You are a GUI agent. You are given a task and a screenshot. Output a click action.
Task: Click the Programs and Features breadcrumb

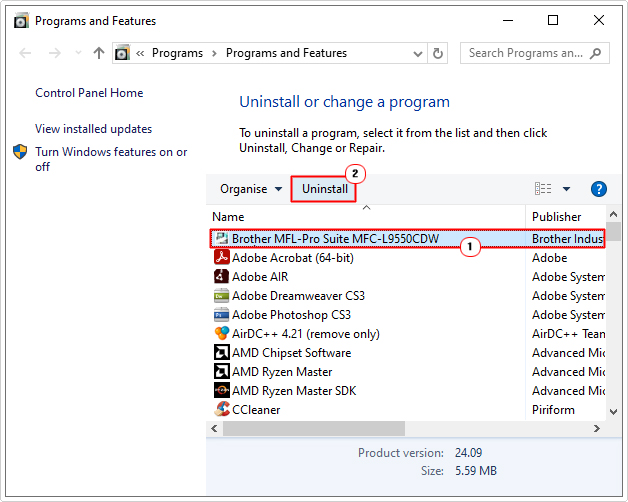click(286, 53)
